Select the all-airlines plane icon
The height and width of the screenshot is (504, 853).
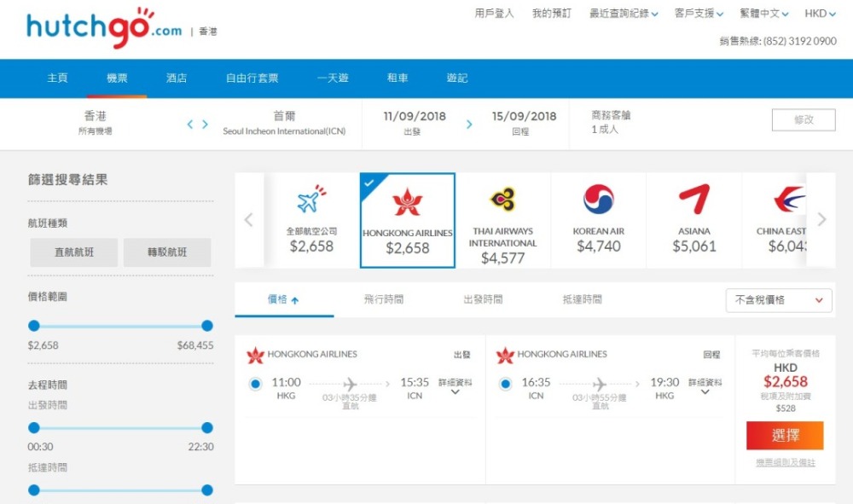311,199
